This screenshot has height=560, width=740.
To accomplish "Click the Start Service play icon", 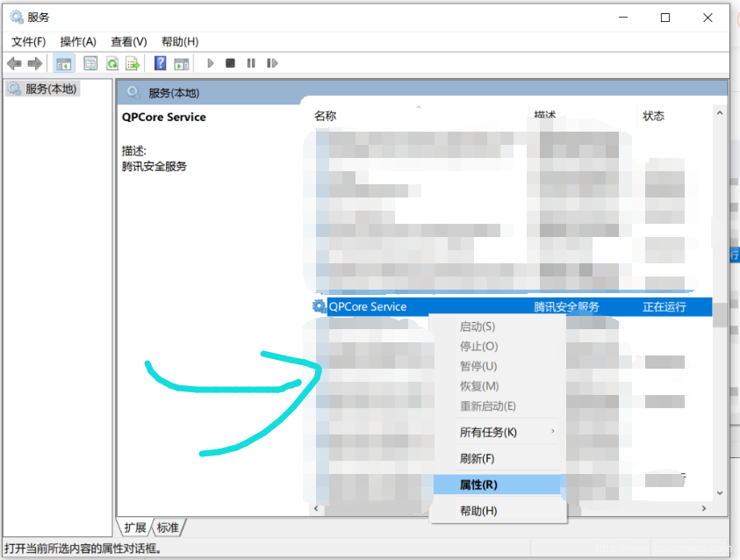I will pos(211,63).
